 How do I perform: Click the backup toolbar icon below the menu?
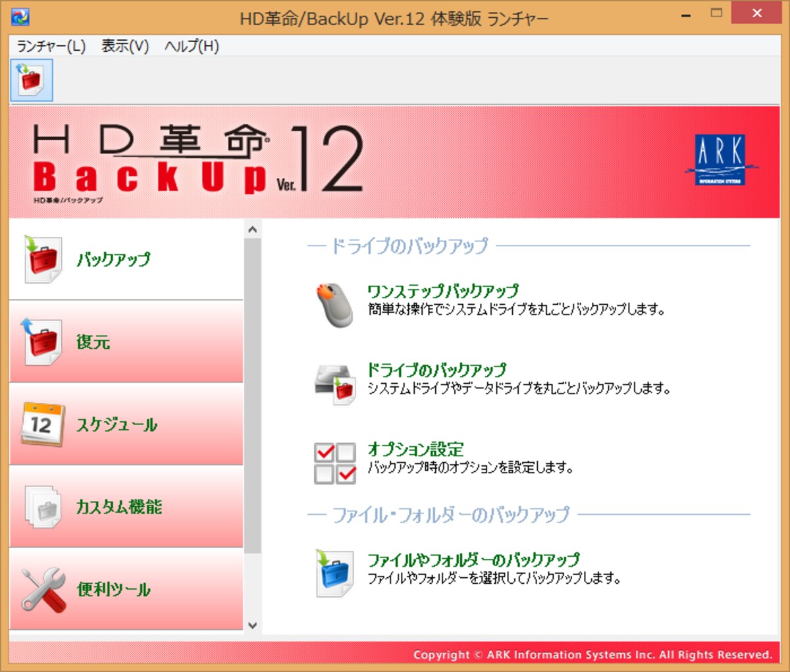32,80
